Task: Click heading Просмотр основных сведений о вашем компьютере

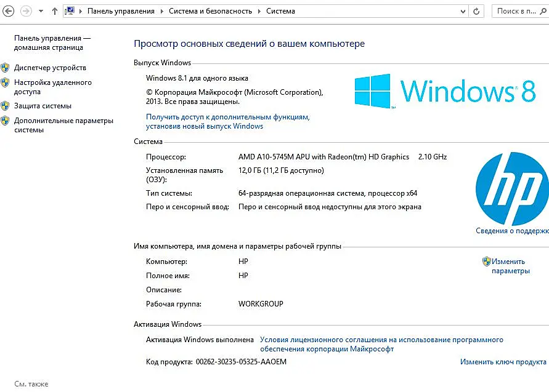Action: [250, 44]
